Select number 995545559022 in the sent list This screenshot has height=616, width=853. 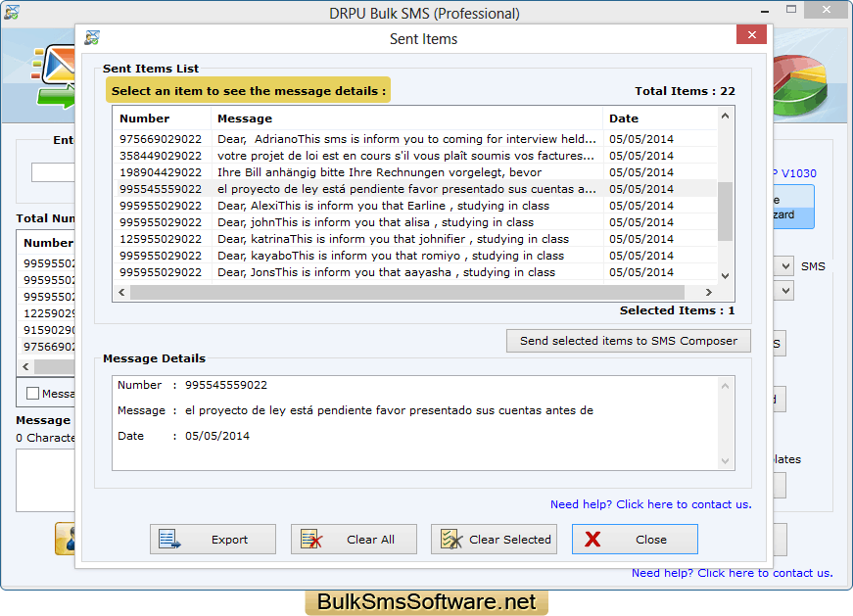coord(161,189)
